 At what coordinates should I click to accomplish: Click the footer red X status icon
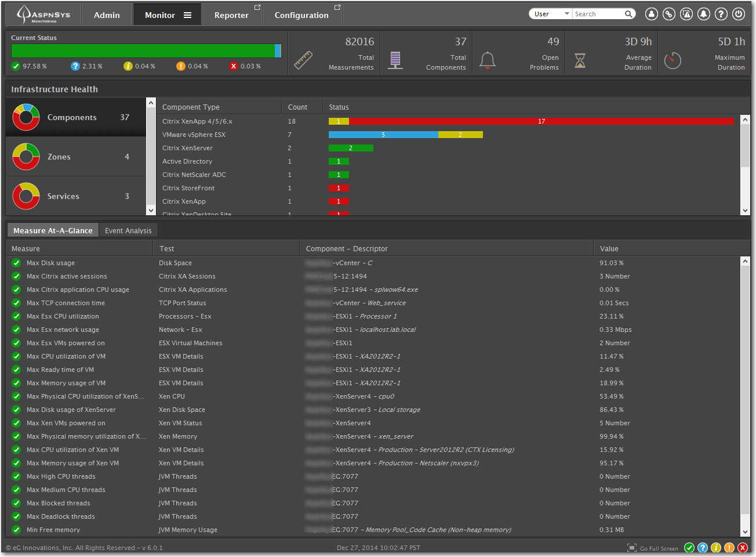click(743, 548)
